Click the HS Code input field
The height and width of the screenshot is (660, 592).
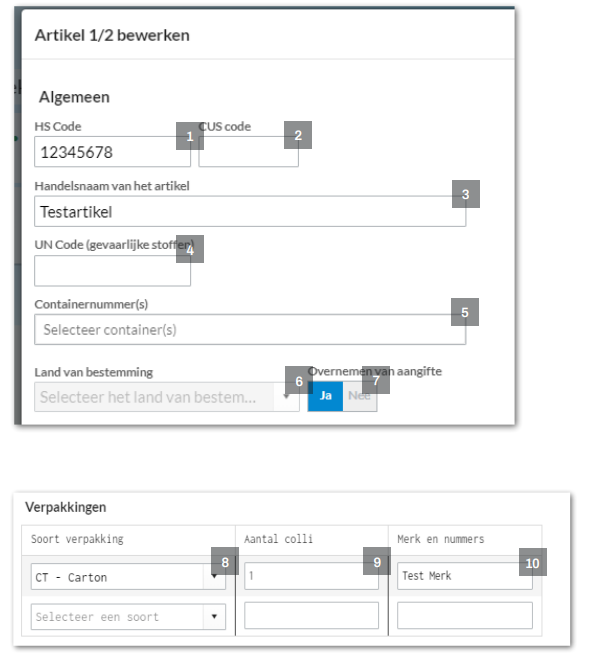pos(112,152)
